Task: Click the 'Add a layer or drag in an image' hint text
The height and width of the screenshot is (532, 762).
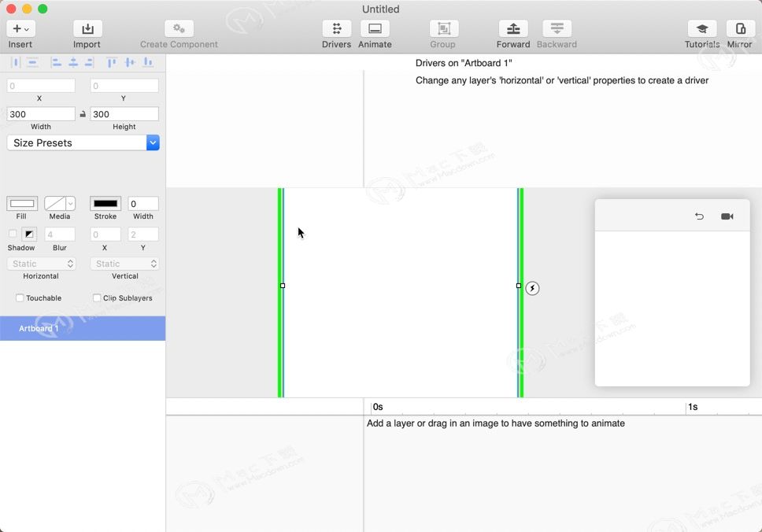Action: pyautogui.click(x=496, y=423)
